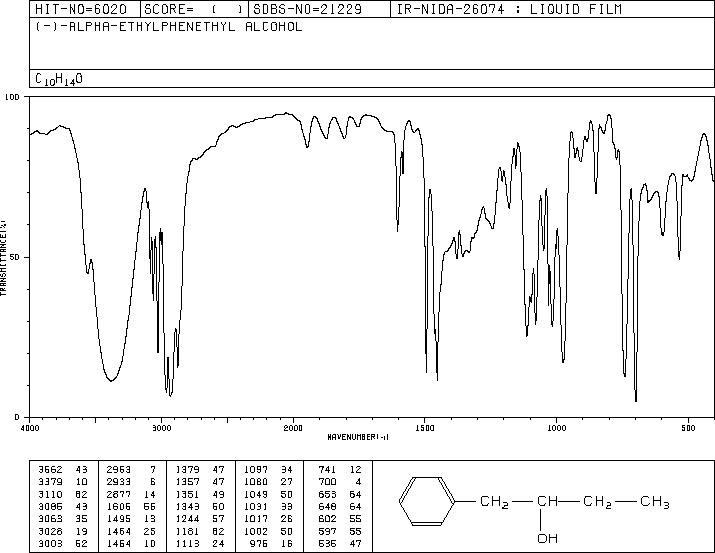Screen dimensions: 715x553
Task: Click peak entry 1606 in table
Action: 119,506
